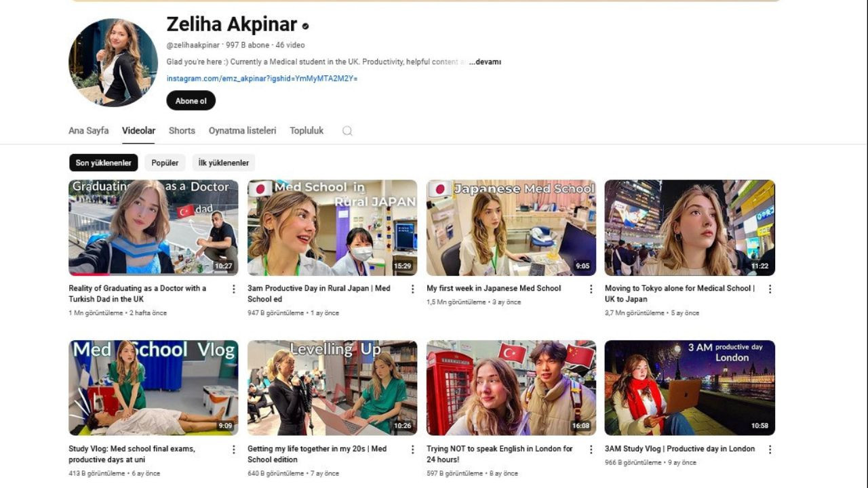Click the Abone ol button
The image size is (868, 488).
(191, 100)
